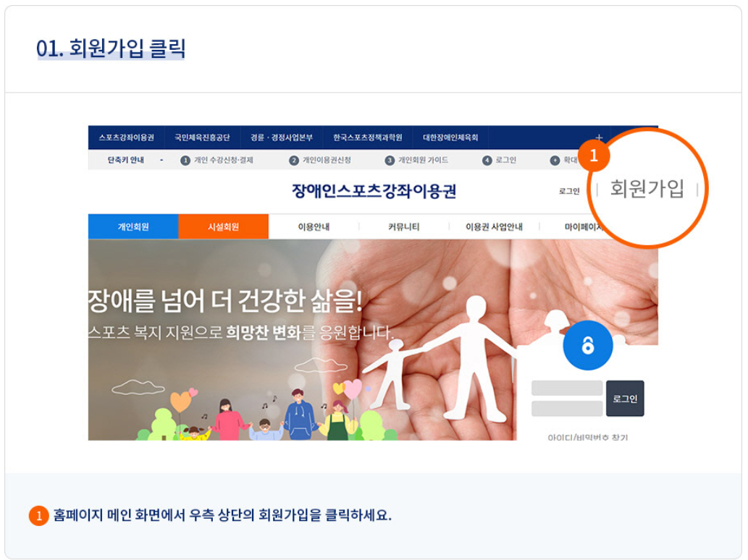Click the small 로그인 link near the header
748x560 pixels.
(x=569, y=191)
